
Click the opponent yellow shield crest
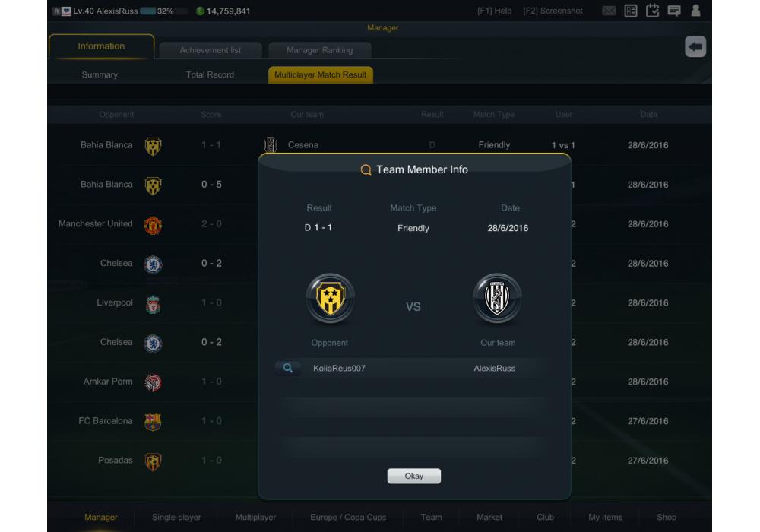coord(330,298)
